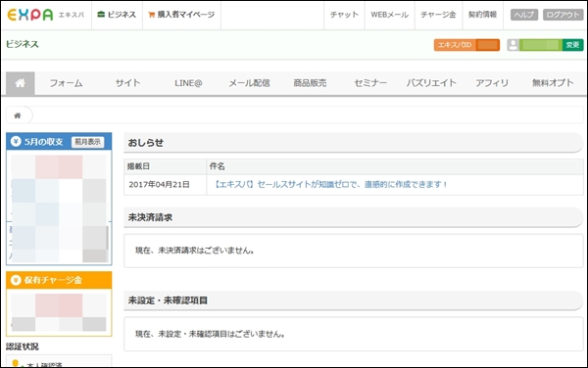Click the おしらせ section heading

click(145, 143)
